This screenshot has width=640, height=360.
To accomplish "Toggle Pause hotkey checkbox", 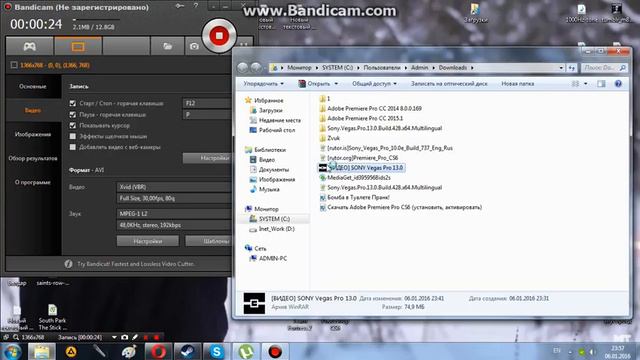I will click(x=73, y=115).
